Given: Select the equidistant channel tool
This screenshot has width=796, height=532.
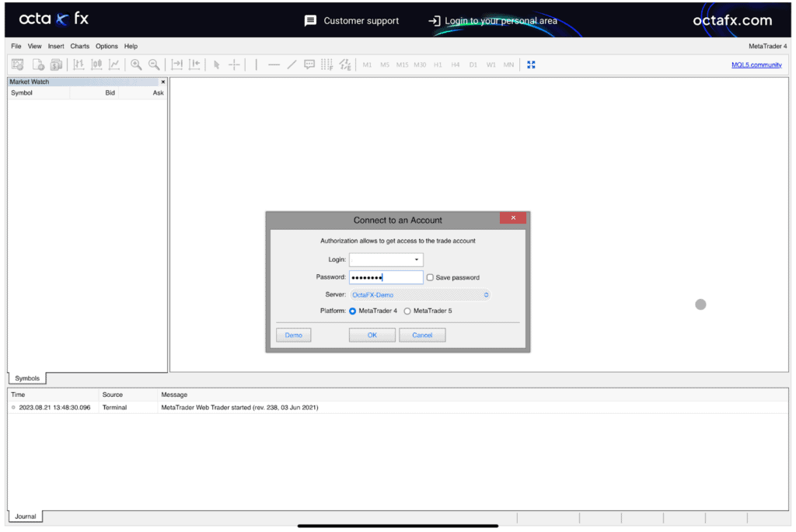Looking at the screenshot, I should 345,64.
